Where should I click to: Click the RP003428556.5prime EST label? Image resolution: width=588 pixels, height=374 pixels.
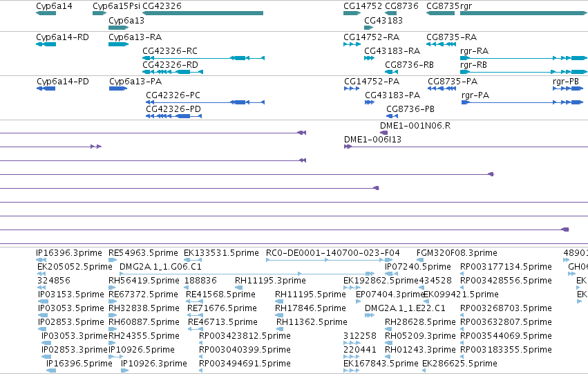(506, 280)
